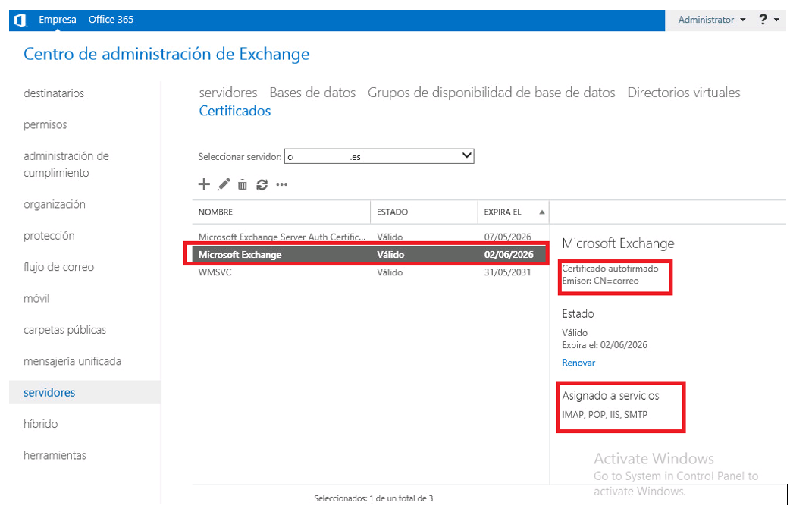This screenshot has height=512, width=812.
Task: Delete certificate using trash icon
Action: point(243,184)
